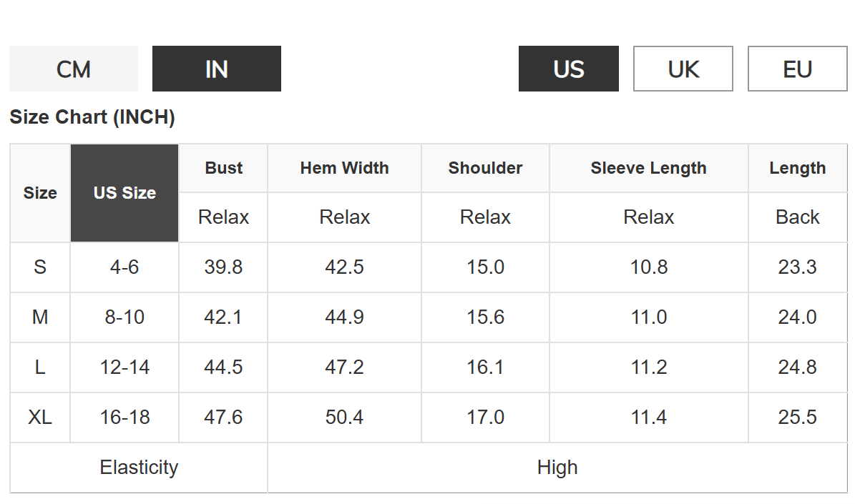Click the Hem Width header
This screenshot has height=504, width=855.
click(x=344, y=168)
